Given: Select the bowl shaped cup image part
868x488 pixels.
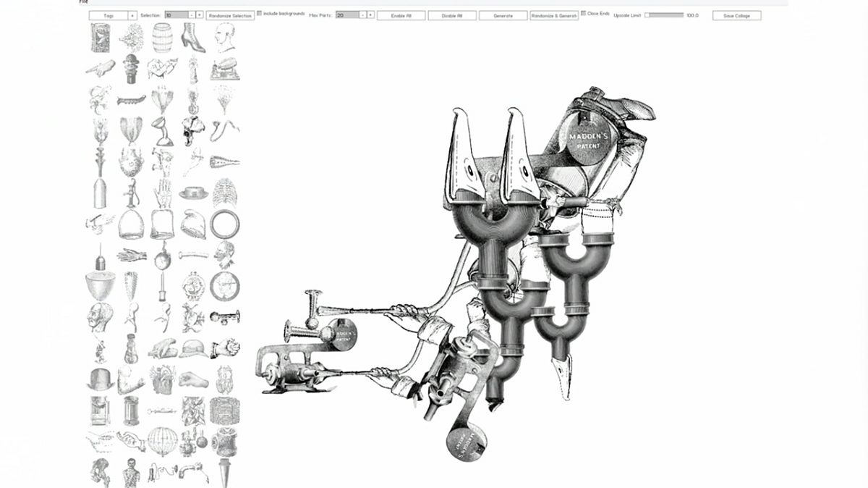Looking at the screenshot, I should pos(101,287).
